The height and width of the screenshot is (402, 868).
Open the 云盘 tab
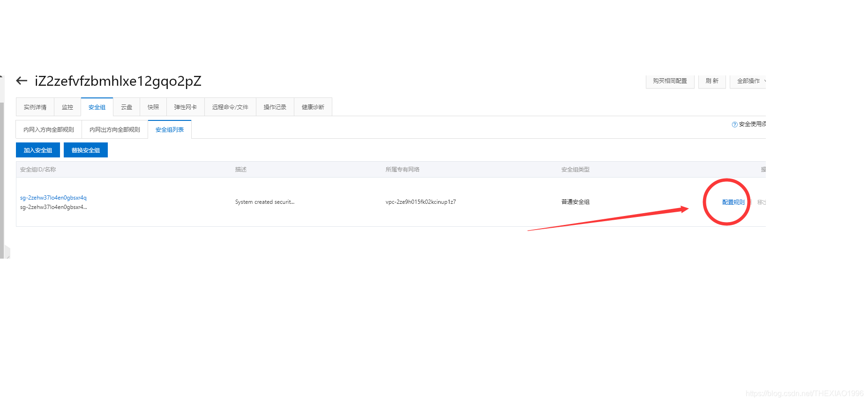pyautogui.click(x=127, y=107)
